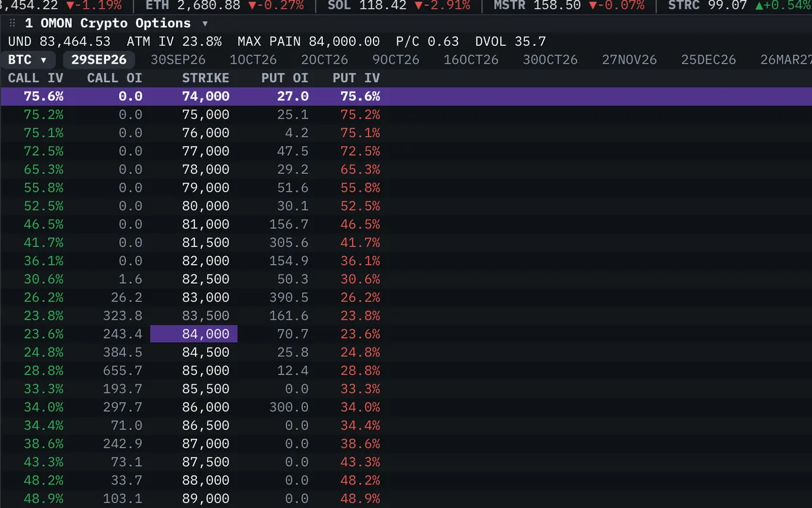812x508 pixels.
Task: Switch to the 27NOV26 expiry tab
Action: [x=629, y=60]
